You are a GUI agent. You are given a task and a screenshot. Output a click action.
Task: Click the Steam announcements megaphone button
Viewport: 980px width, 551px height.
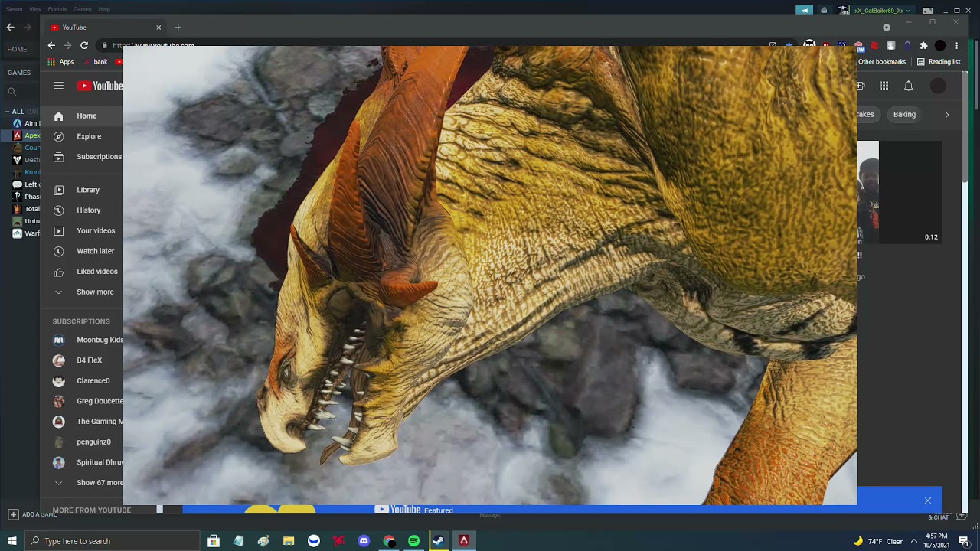[804, 11]
